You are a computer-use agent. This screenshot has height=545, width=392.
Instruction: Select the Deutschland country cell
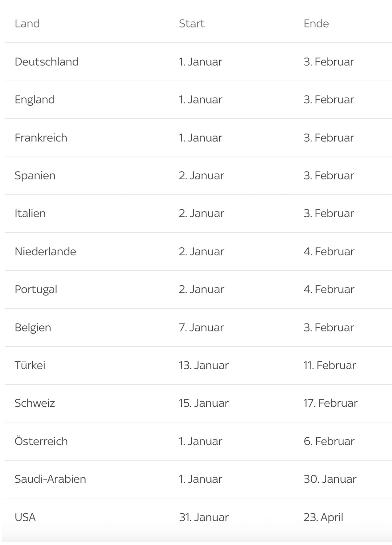pos(47,62)
